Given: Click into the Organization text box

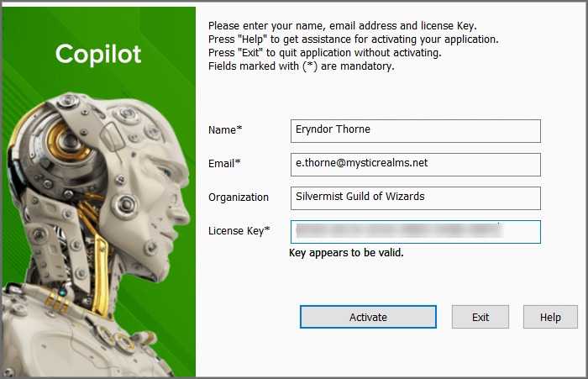Looking at the screenshot, I should click(x=415, y=197).
